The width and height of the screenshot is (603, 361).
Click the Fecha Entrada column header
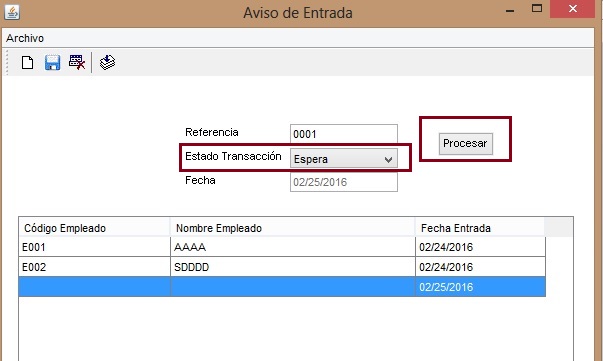pyautogui.click(x=480, y=228)
